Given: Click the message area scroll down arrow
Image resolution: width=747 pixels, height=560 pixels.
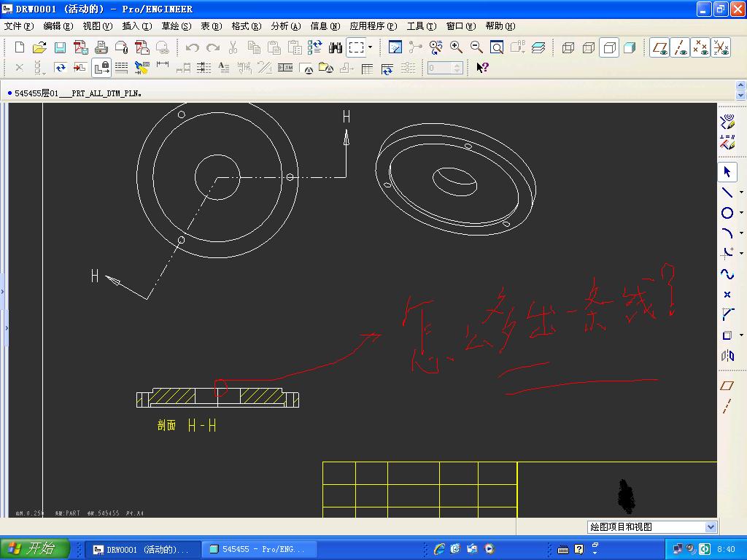Looking at the screenshot, I should point(741,95).
